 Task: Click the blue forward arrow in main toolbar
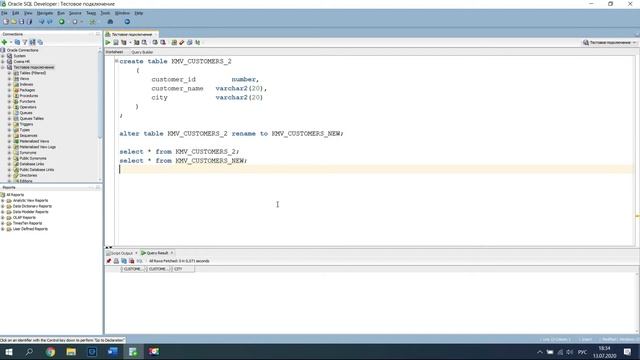(127, 22)
